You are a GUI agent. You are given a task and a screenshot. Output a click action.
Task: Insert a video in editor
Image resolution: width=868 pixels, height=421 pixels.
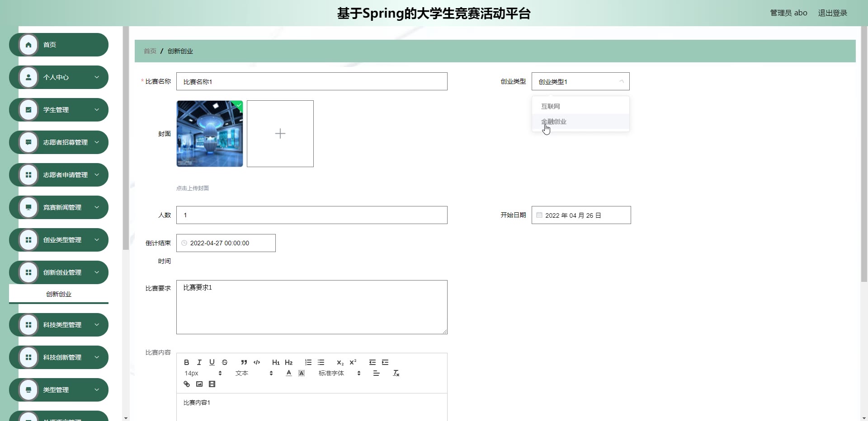pos(212,384)
